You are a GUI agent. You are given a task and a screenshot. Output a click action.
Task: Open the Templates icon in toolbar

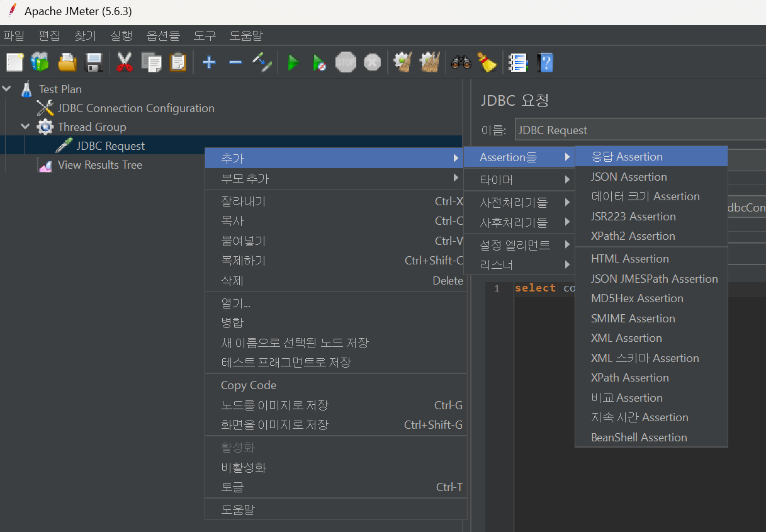[40, 62]
